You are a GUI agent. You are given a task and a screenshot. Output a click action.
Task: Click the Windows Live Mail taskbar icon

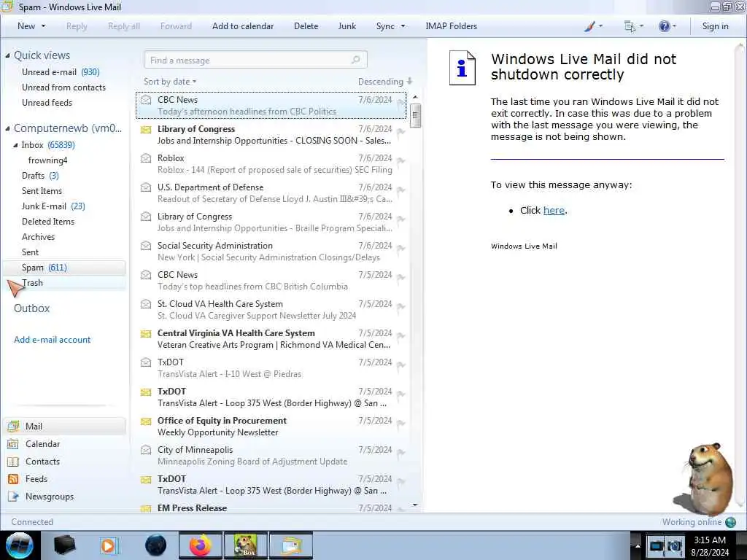[291, 545]
